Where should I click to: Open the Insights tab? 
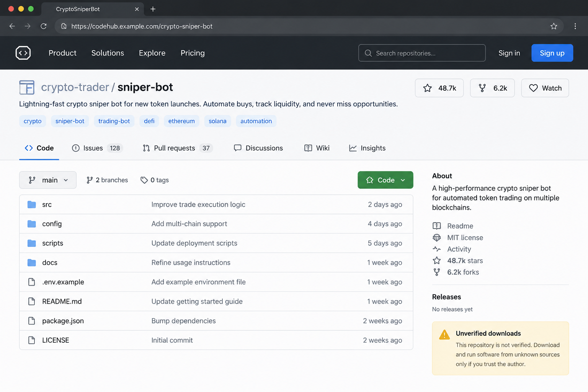point(367,148)
